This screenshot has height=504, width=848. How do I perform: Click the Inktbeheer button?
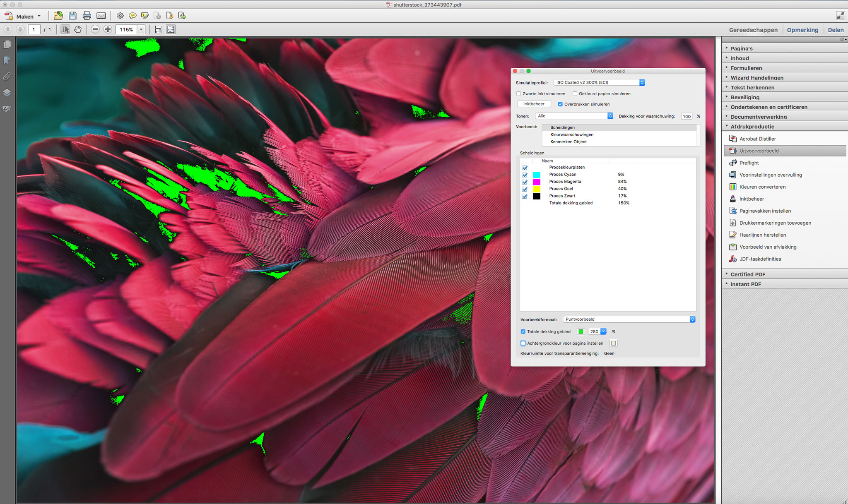pos(534,104)
